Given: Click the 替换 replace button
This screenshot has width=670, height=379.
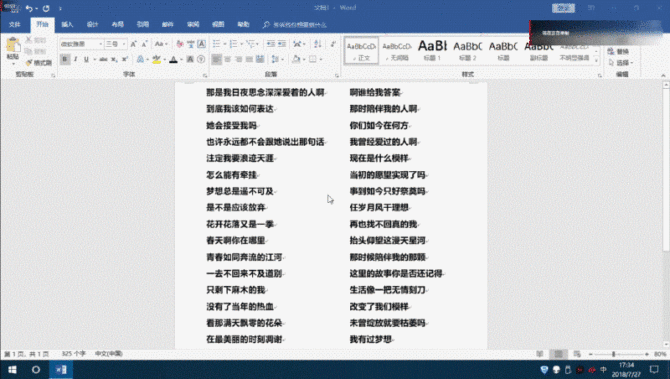Looking at the screenshot, I should 618,51.
